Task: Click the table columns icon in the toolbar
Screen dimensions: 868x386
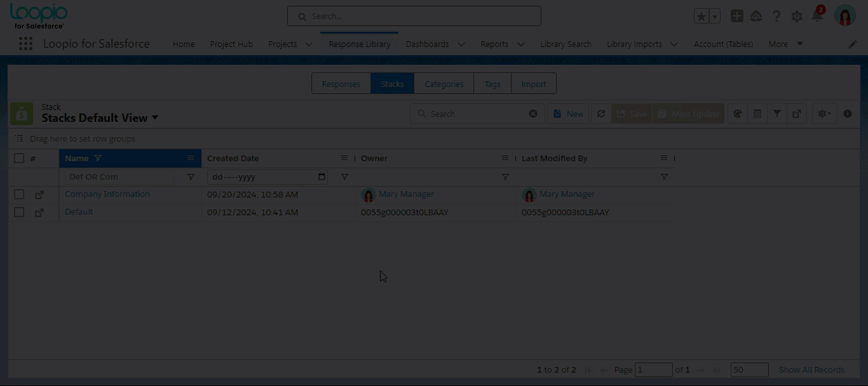Action: point(757,114)
